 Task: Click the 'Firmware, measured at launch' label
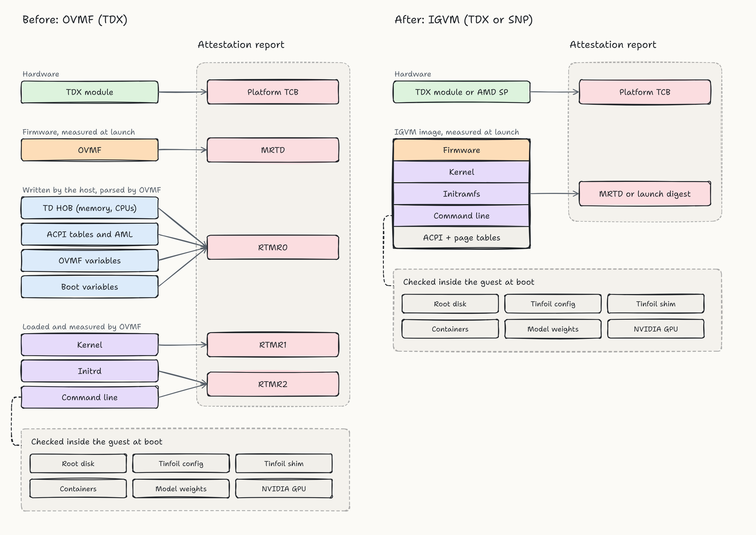(79, 132)
